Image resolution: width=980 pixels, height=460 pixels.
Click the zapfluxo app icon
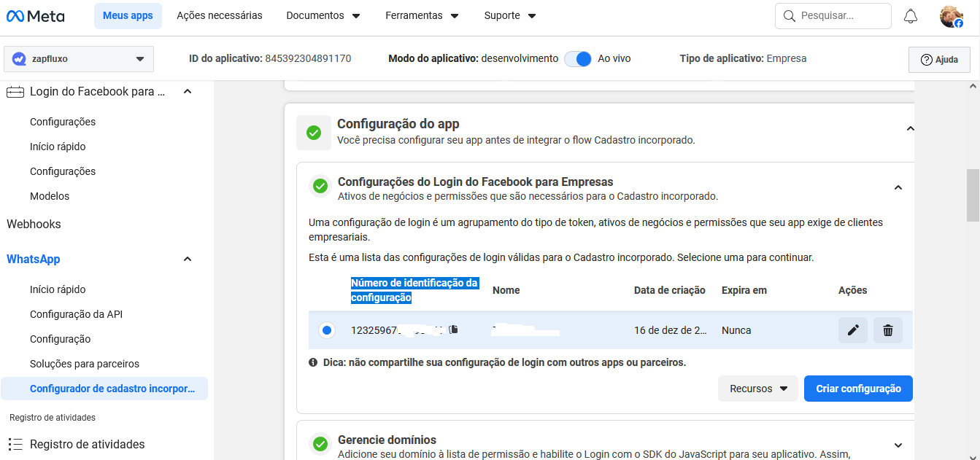[19, 59]
